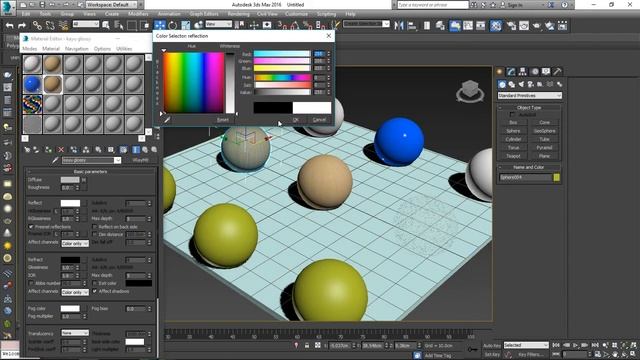Click the search keyword field in title bar
Image resolution: width=640 pixels, height=360 pixels.
433,5
